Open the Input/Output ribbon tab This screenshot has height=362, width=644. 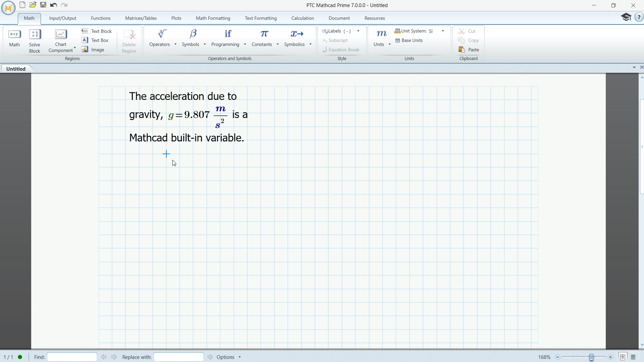click(63, 18)
